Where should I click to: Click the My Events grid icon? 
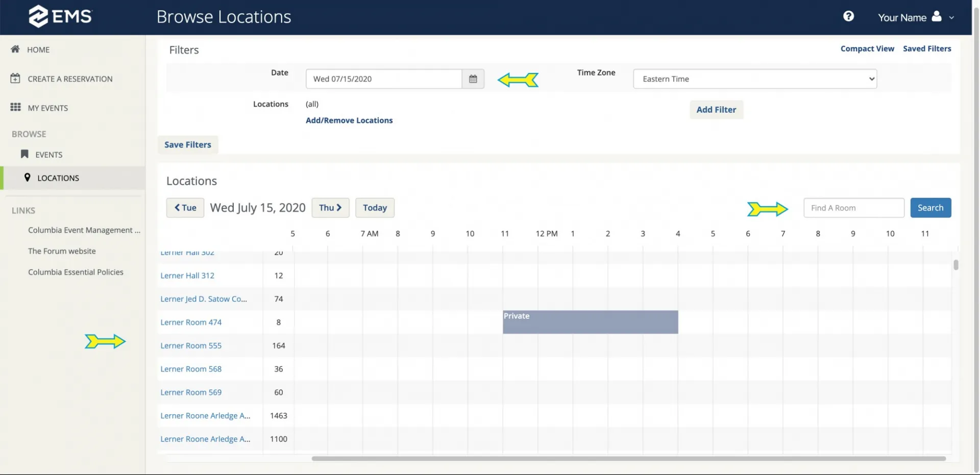[x=15, y=107]
